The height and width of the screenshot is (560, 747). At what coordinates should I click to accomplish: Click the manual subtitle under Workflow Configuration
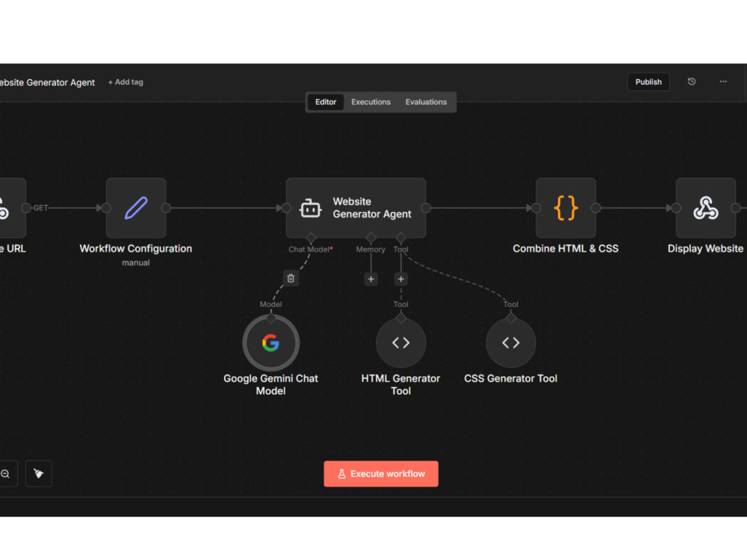136,263
